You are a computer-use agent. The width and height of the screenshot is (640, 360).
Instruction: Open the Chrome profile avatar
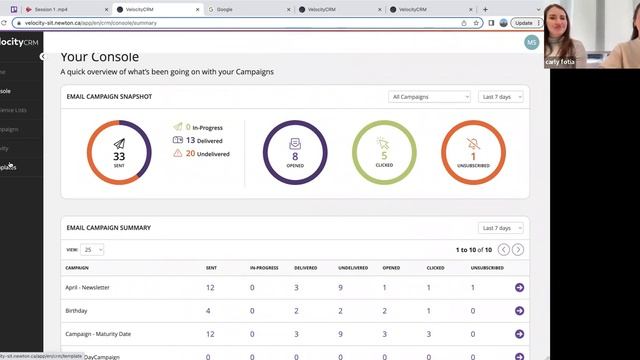click(x=504, y=23)
